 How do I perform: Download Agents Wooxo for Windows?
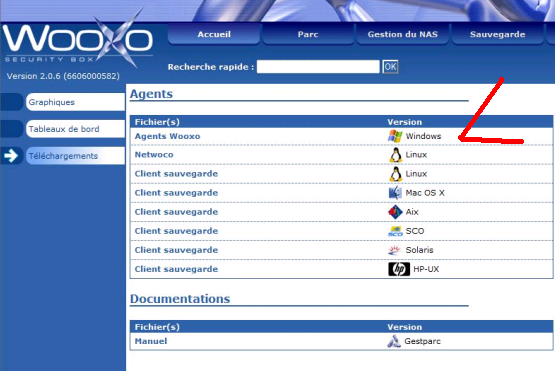tap(167, 136)
